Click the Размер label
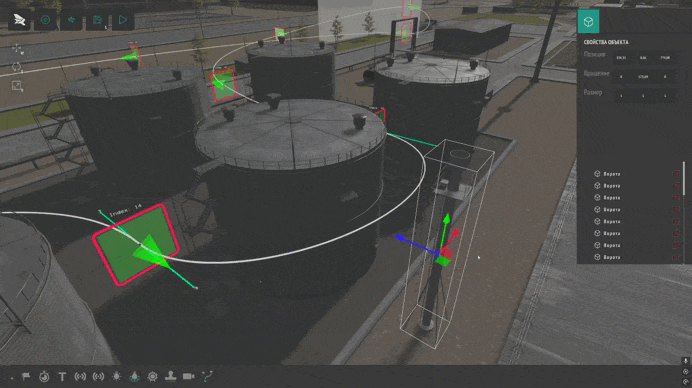 (593, 93)
